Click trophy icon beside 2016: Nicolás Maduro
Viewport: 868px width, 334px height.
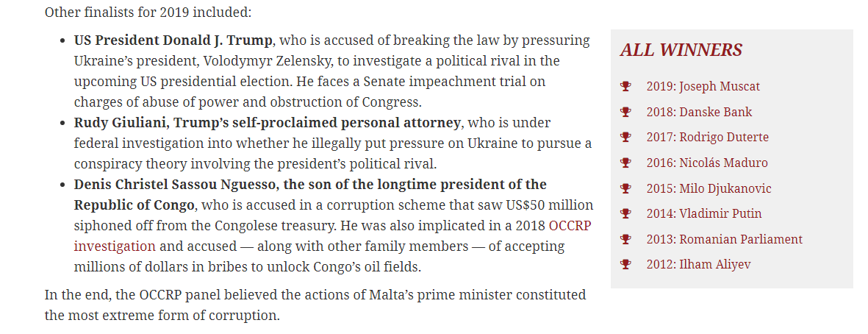(625, 163)
